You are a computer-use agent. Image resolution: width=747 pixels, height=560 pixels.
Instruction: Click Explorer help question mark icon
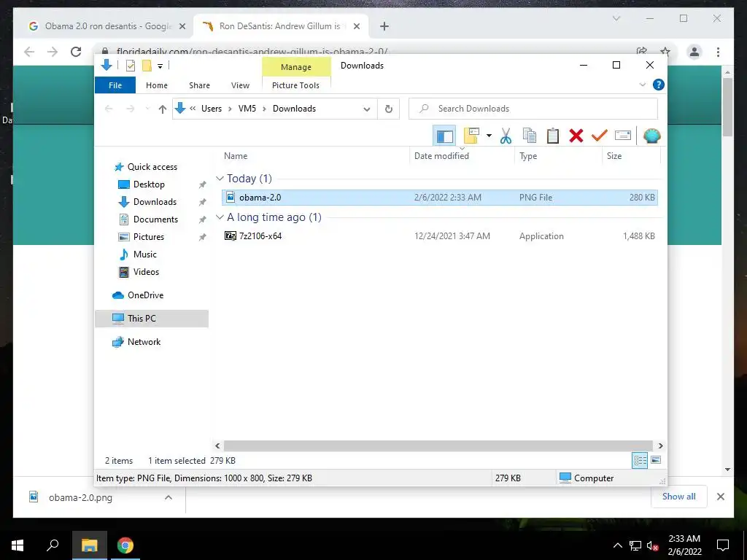tap(659, 85)
